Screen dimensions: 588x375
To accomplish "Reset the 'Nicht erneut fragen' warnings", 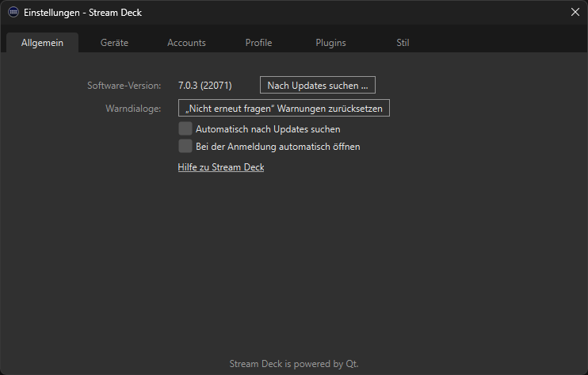I will (284, 108).
